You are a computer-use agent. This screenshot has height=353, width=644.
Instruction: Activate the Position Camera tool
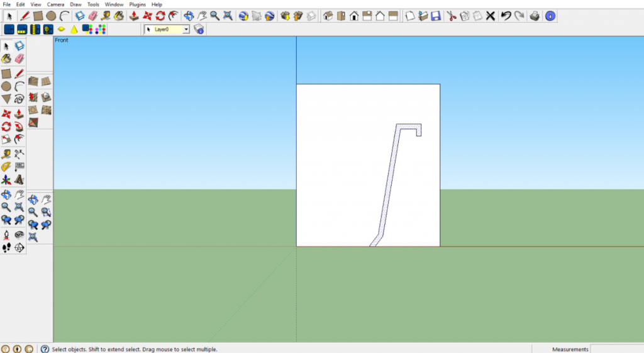click(x=6, y=235)
